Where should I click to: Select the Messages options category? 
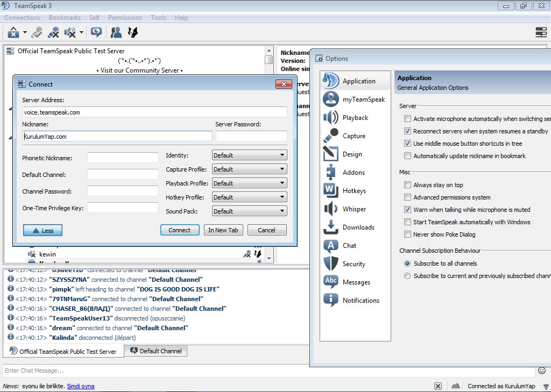pyautogui.click(x=355, y=282)
